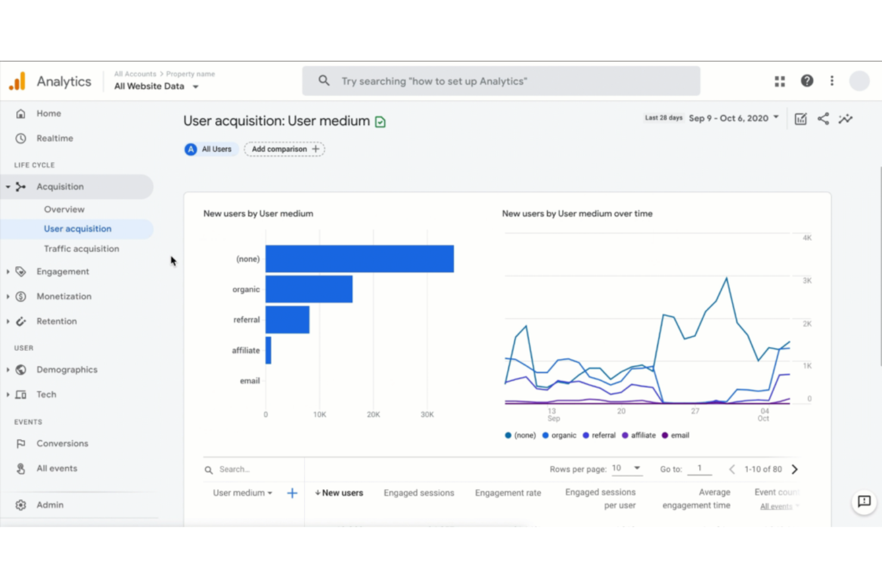
Task: Switch to the Traffic acquisition report
Action: click(x=81, y=248)
